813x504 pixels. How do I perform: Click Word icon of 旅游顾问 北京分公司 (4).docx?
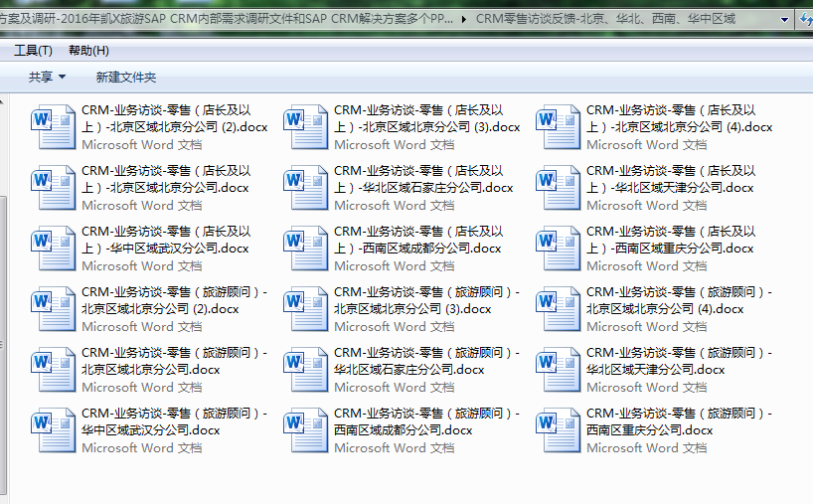tap(559, 309)
